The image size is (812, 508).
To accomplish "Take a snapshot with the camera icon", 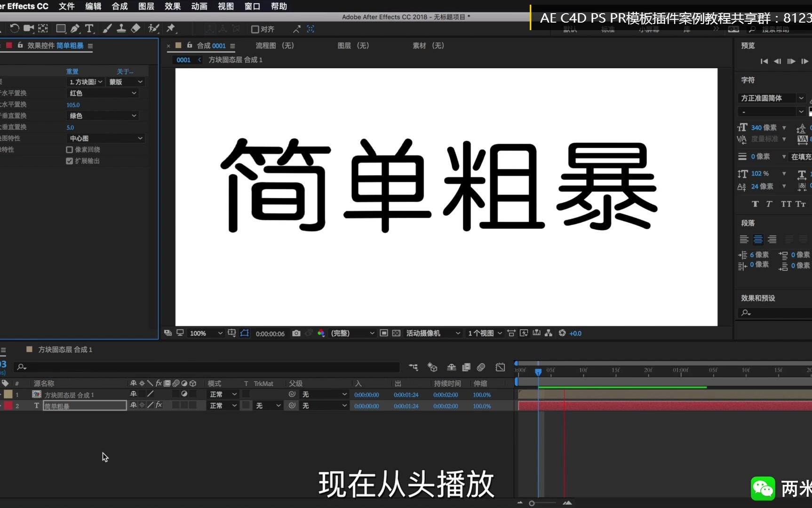I will click(296, 333).
